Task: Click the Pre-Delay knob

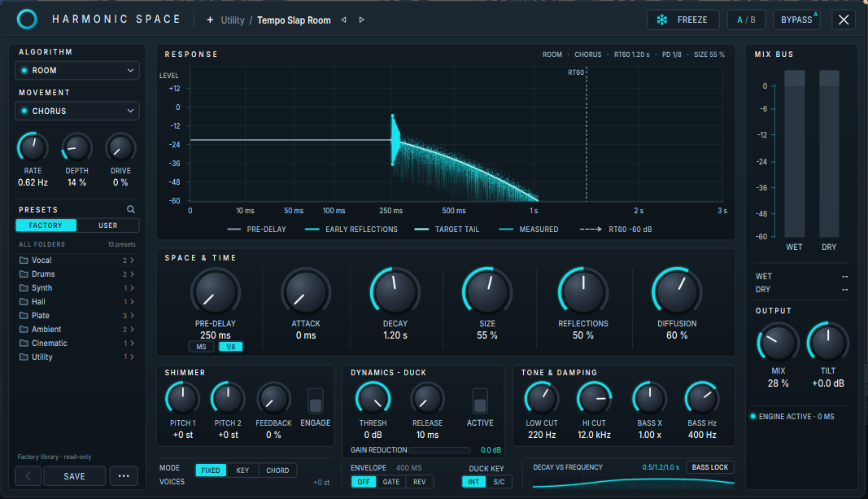Action: tap(216, 292)
